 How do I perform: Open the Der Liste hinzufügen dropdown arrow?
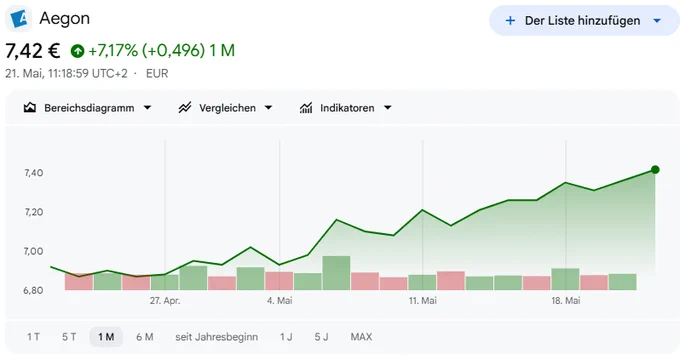pos(657,20)
